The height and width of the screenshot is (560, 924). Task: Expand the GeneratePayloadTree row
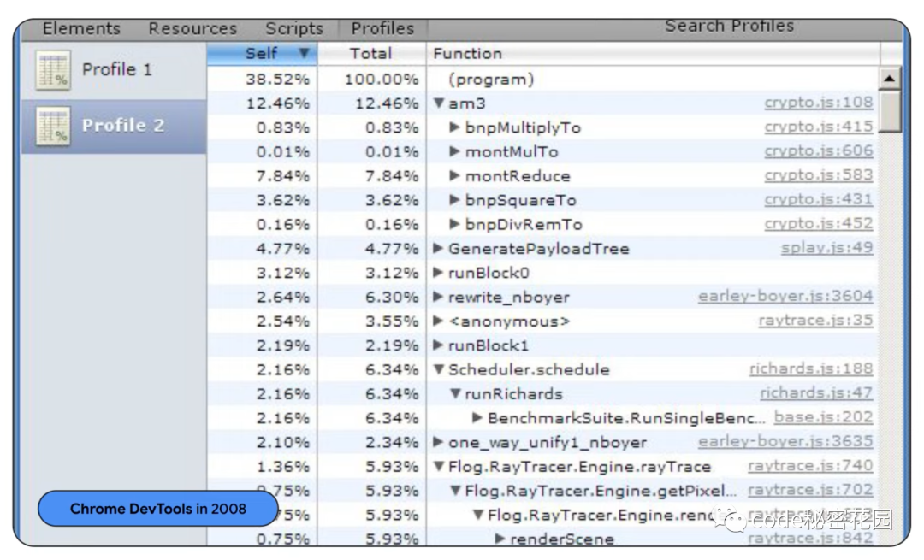tap(438, 248)
